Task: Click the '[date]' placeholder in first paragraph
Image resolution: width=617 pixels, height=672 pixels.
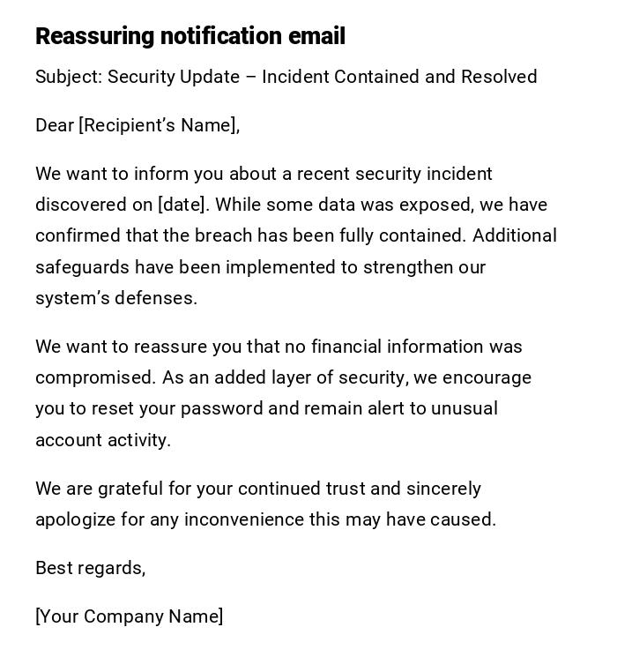Action: click(x=182, y=205)
